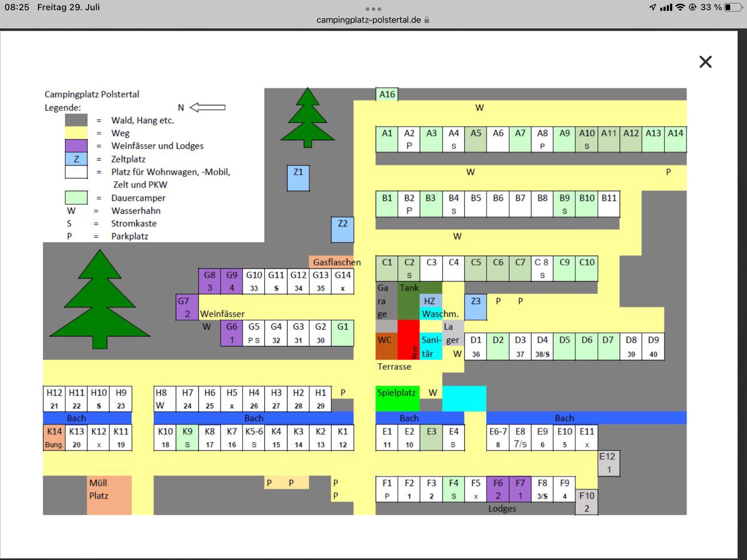Tap the campingplatz-polstertal.de address bar
Image resolution: width=747 pixels, height=560 pixels.
coord(369,20)
